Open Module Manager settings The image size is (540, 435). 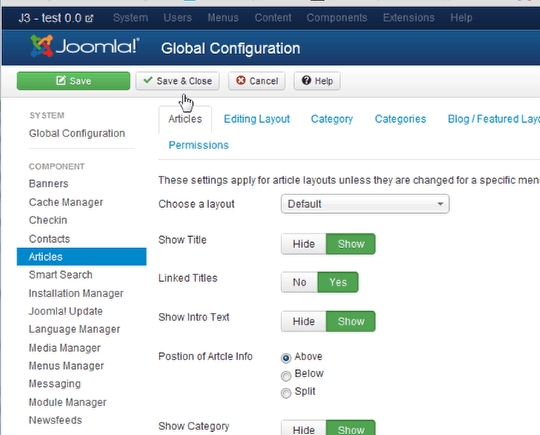coord(68,402)
